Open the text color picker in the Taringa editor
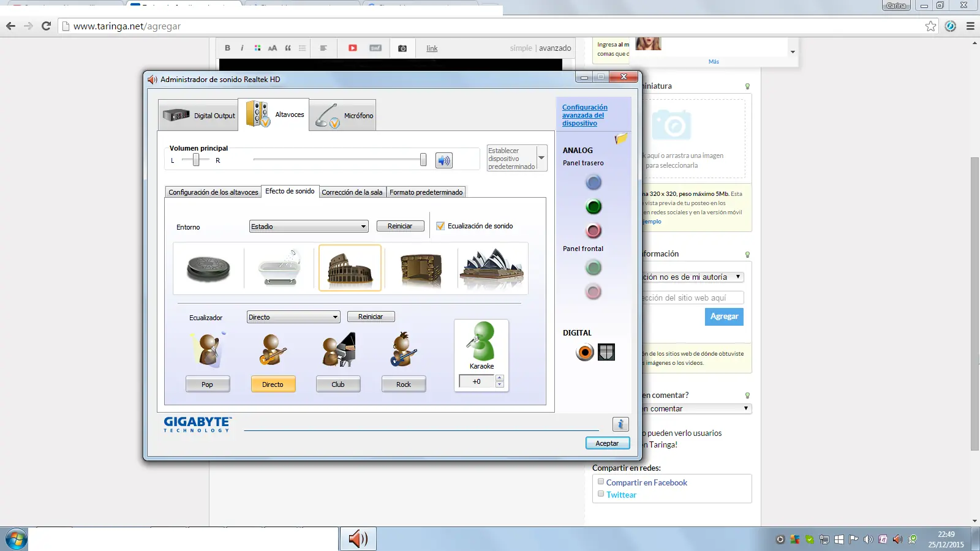The image size is (980, 551). pos(258,48)
